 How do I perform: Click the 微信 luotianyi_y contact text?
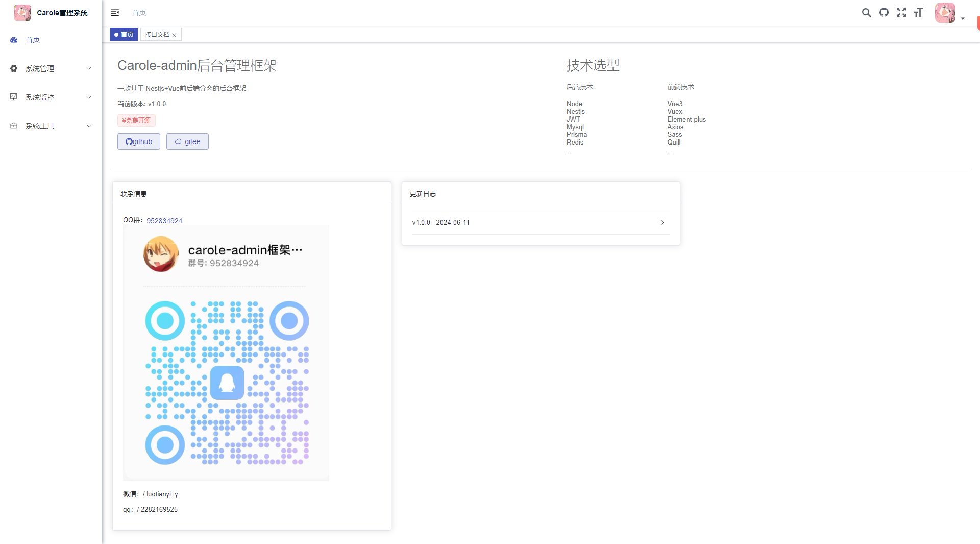[x=151, y=494]
